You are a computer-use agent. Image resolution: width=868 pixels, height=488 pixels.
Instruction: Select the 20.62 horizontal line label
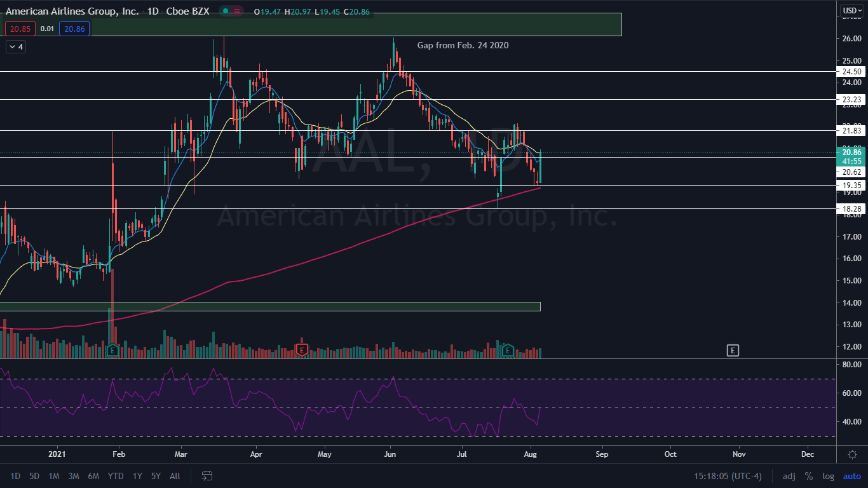851,172
